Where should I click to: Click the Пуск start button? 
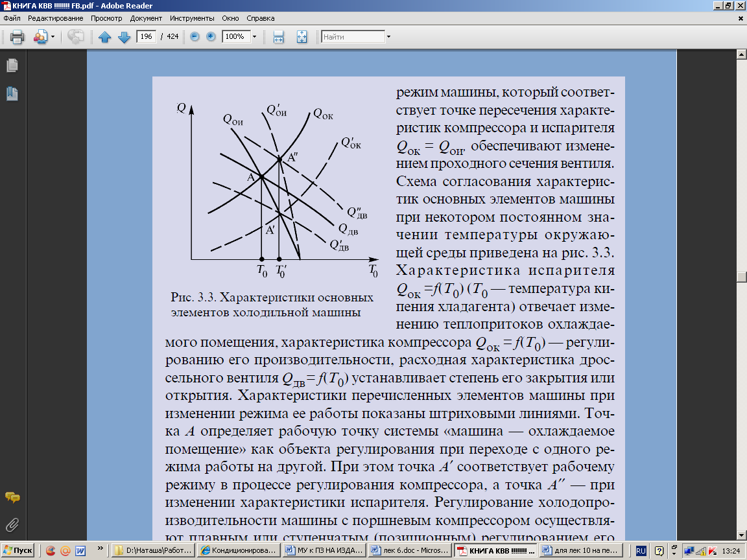[x=18, y=550]
